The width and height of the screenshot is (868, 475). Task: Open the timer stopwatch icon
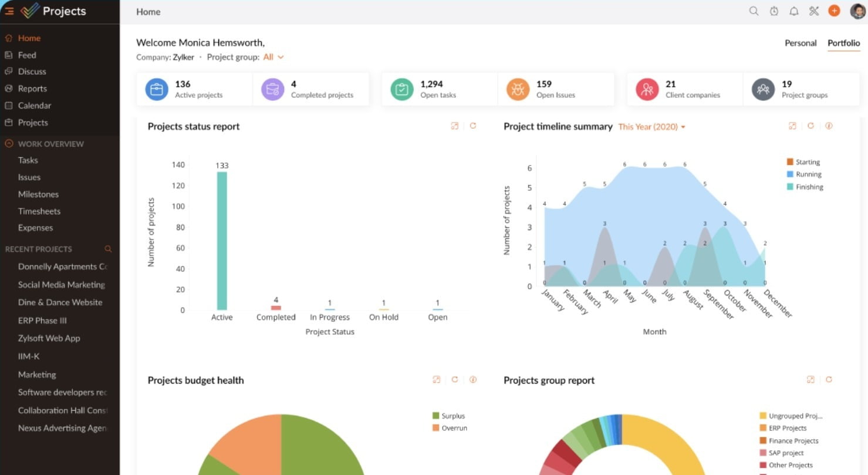[774, 11]
